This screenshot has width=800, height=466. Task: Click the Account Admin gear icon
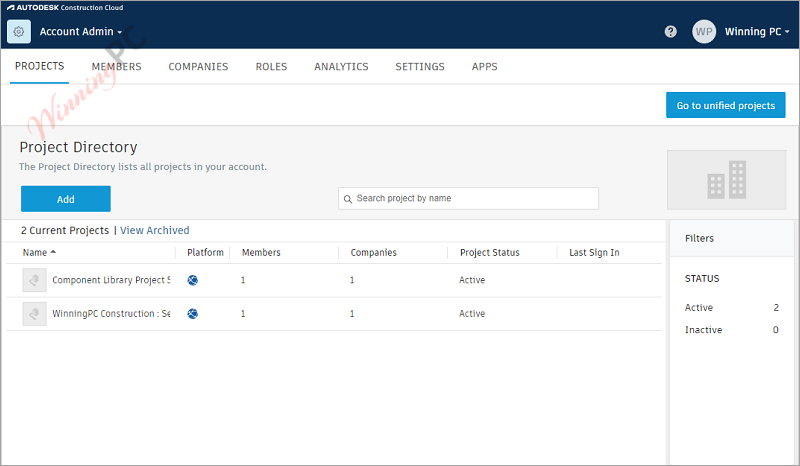coord(19,32)
